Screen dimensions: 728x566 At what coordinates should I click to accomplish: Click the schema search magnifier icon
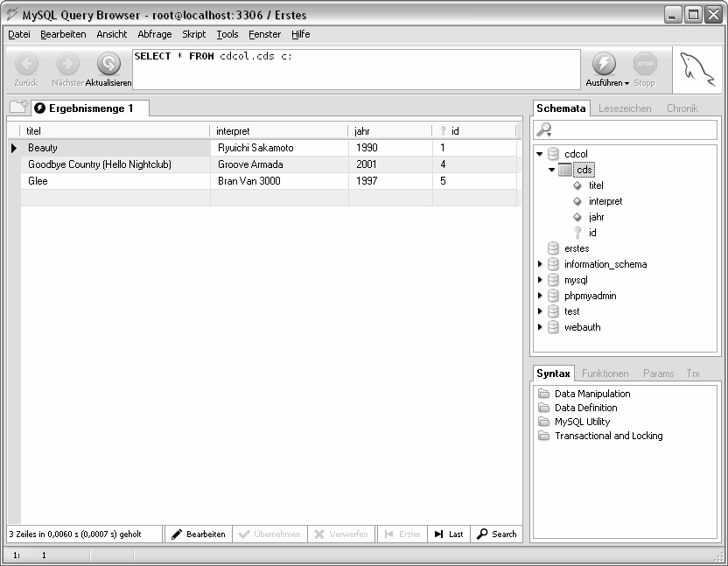point(544,129)
